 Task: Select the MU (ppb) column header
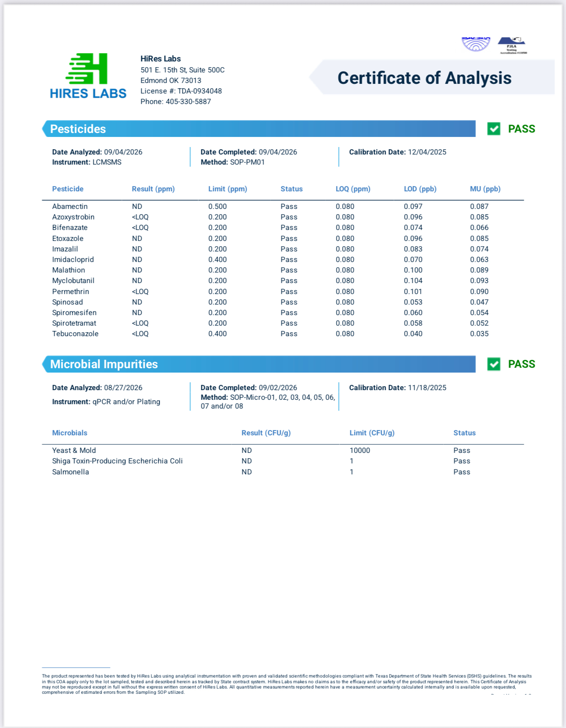coord(485,189)
